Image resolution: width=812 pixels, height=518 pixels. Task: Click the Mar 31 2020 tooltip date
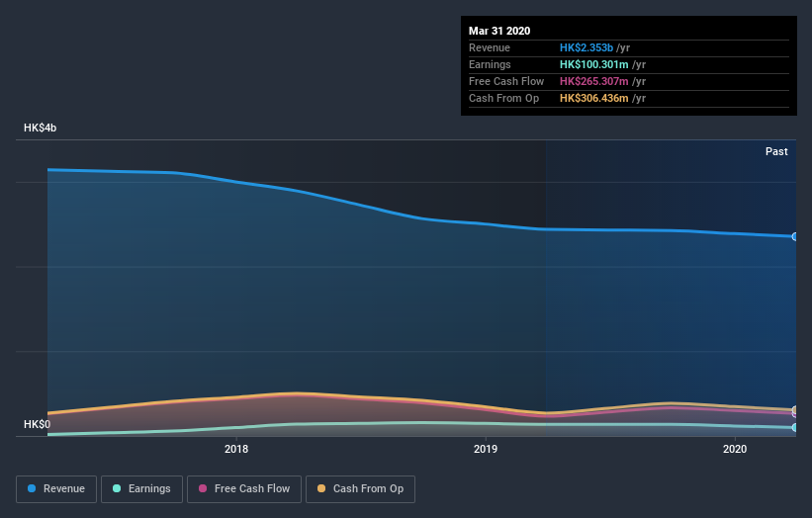point(499,31)
